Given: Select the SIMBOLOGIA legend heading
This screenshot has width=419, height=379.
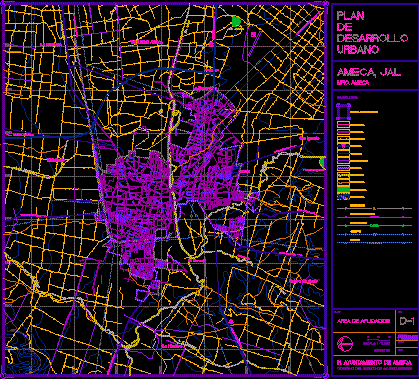Looking at the screenshot, I should (x=347, y=98).
